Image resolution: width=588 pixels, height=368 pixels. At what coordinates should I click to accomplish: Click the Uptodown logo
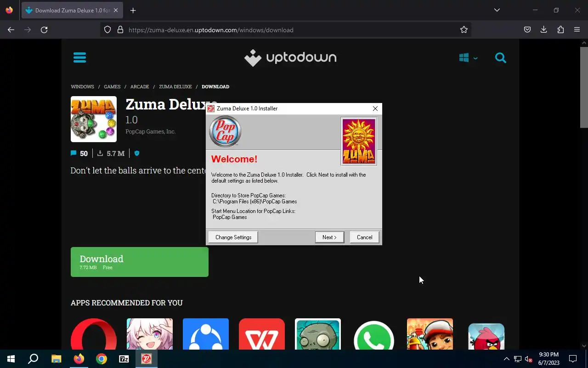point(290,58)
